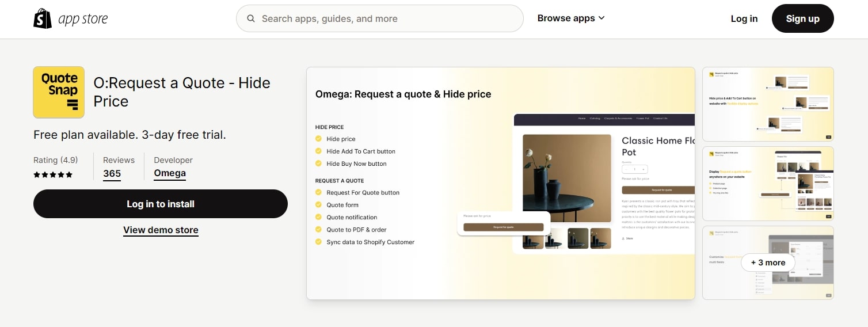Open the Shopify app store logo
Viewport: 868px width, 327px height.
71,18
